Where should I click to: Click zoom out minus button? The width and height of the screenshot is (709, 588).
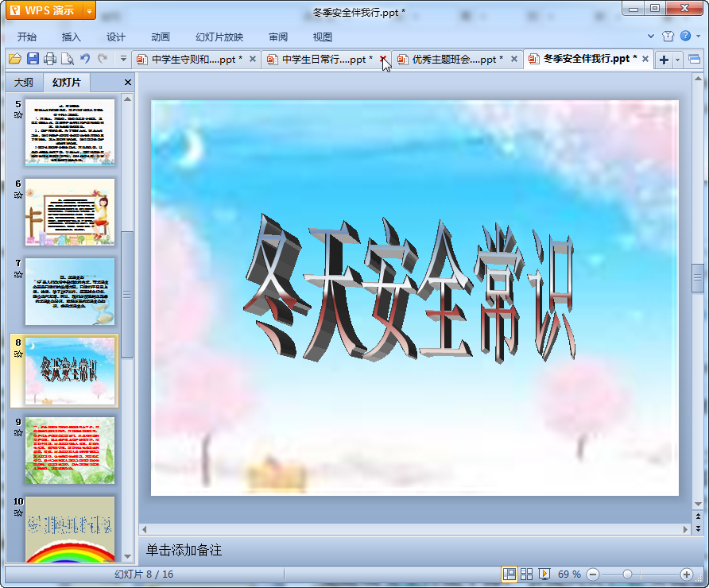tap(593, 574)
